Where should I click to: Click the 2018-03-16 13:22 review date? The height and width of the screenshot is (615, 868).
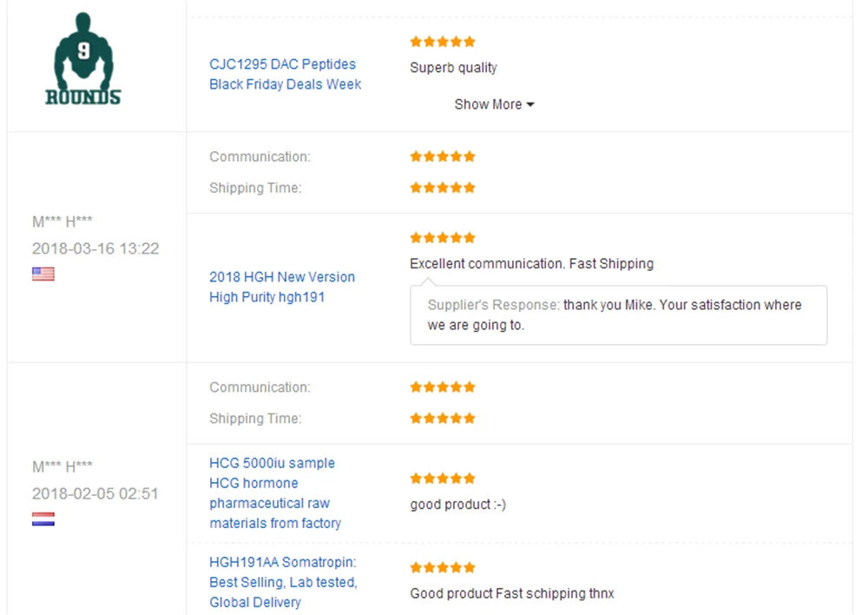(x=95, y=248)
